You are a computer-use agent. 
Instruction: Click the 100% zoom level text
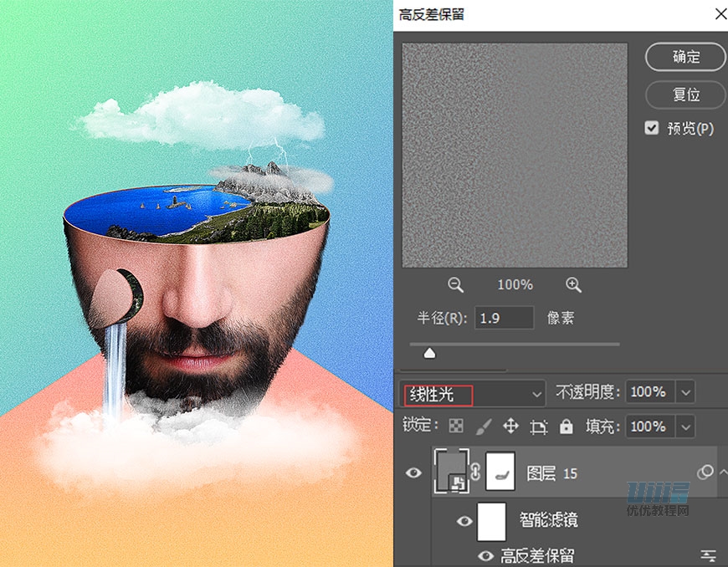point(515,284)
